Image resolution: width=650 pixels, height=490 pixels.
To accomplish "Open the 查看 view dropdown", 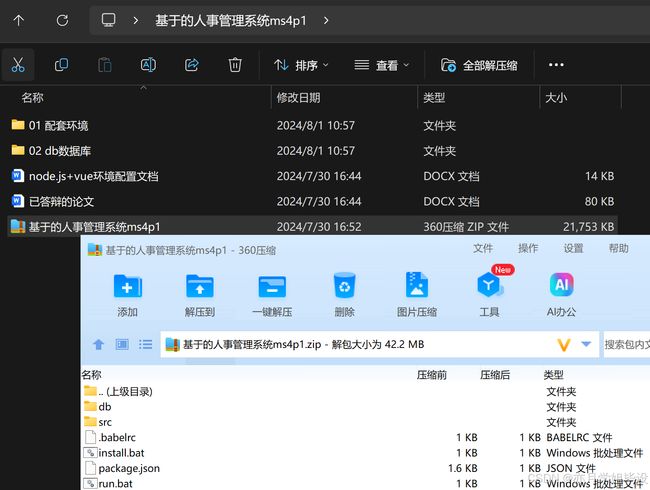I will point(382,65).
